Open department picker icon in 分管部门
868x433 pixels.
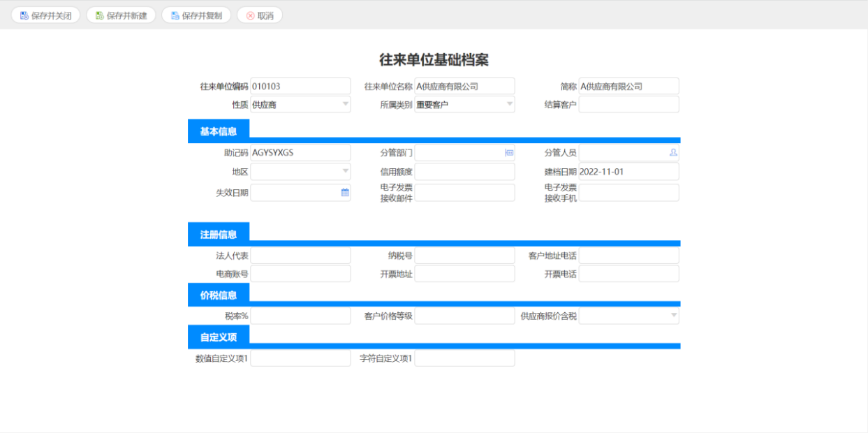click(509, 152)
